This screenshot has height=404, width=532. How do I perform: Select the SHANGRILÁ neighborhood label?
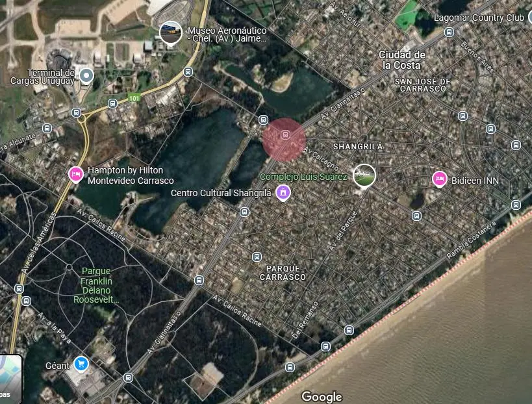[x=358, y=147]
